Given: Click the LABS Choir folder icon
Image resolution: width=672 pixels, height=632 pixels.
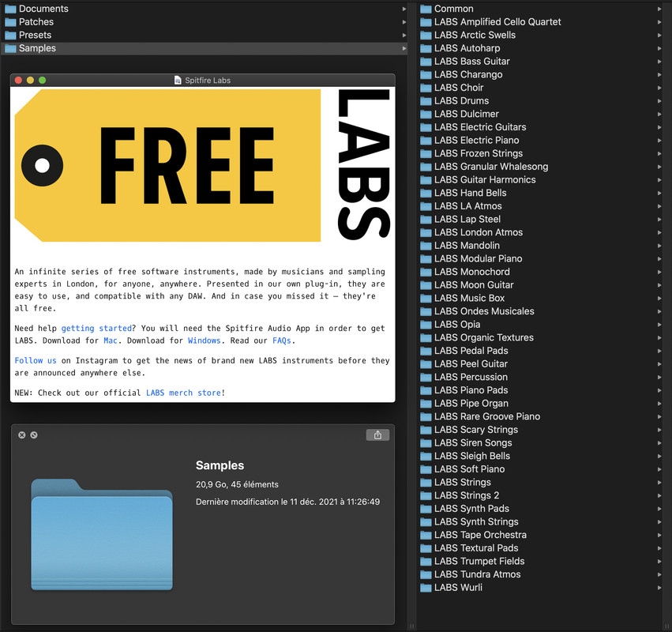Looking at the screenshot, I should [x=426, y=88].
